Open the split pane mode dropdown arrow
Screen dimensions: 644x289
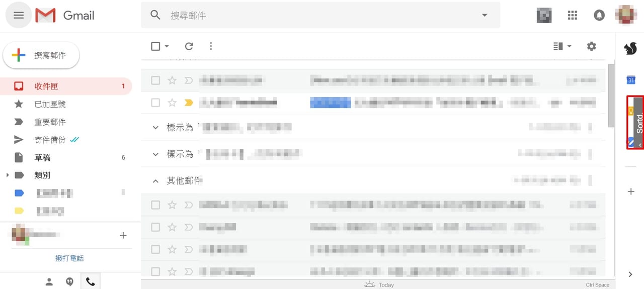click(x=569, y=46)
